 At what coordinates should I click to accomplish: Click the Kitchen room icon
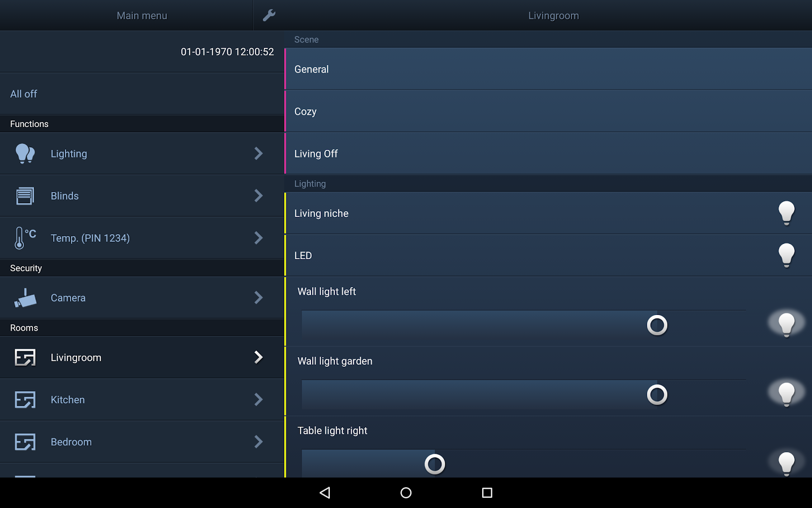pyautogui.click(x=25, y=400)
